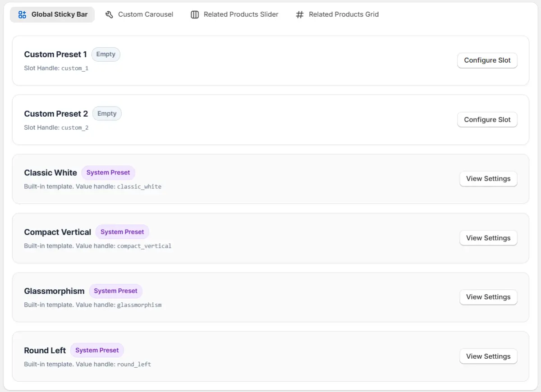Click the slot handle text custom_1
The width and height of the screenshot is (541, 392).
(x=75, y=68)
